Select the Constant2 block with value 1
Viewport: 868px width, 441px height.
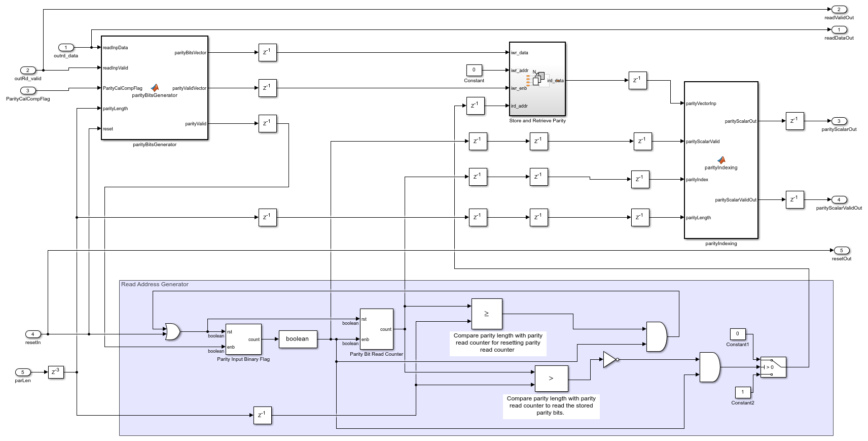point(742,392)
